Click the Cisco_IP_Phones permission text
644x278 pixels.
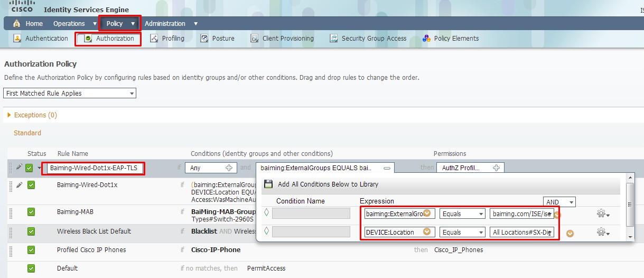(x=459, y=250)
